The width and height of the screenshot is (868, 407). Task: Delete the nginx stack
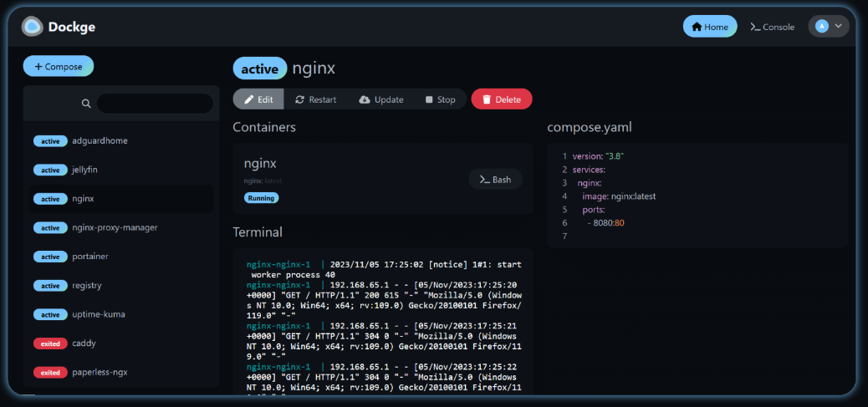tap(502, 99)
